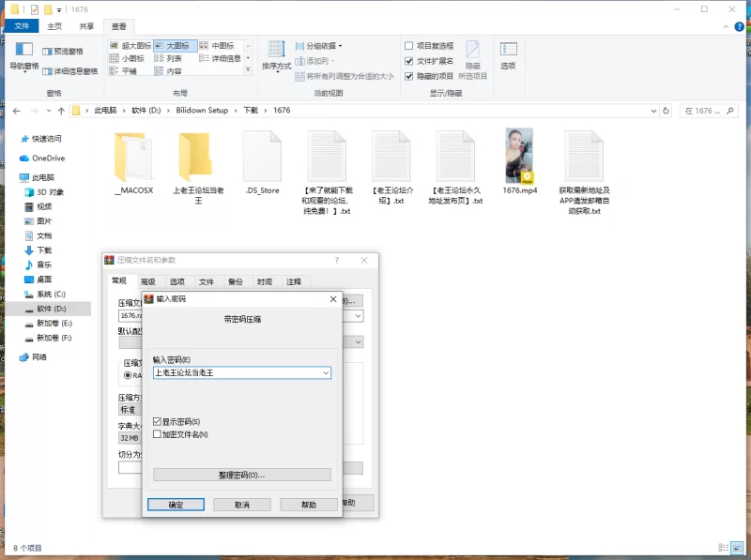The width and height of the screenshot is (751, 560).
Task: Open Sort by (排序方式) menu
Action: tap(276, 56)
